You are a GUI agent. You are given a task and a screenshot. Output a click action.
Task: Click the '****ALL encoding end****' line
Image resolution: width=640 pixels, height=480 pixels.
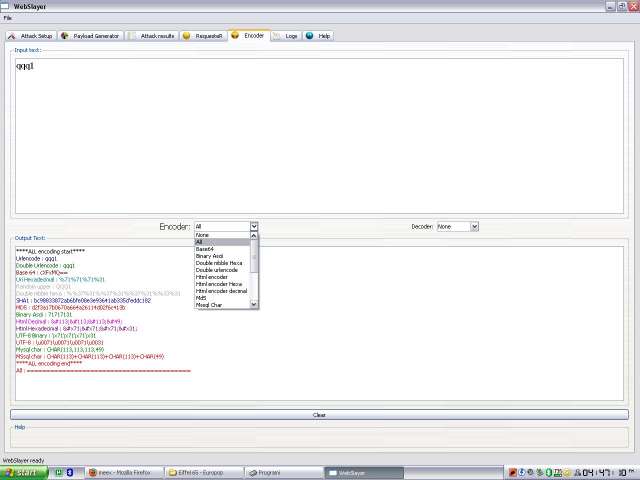click(49, 363)
